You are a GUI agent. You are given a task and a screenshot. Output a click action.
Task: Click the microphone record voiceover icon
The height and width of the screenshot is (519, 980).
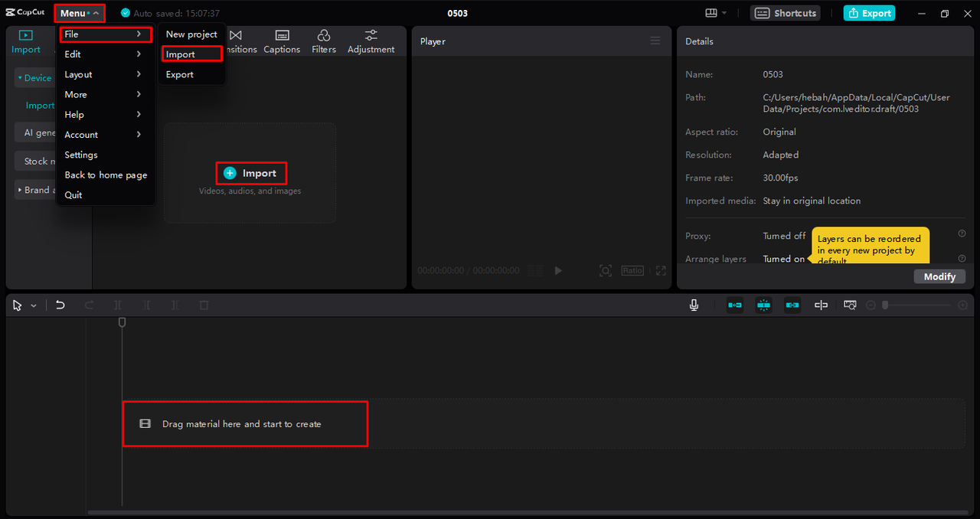(x=694, y=305)
